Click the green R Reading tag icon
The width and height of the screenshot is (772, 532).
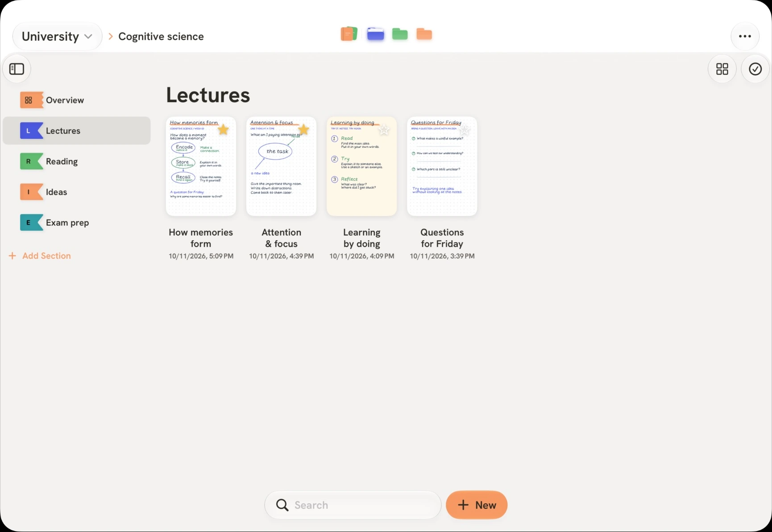(31, 161)
